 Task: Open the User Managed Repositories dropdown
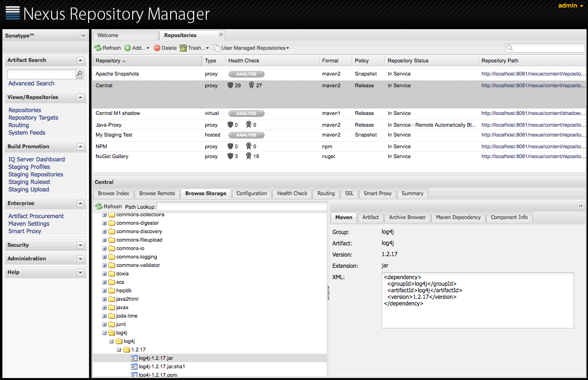pyautogui.click(x=251, y=48)
